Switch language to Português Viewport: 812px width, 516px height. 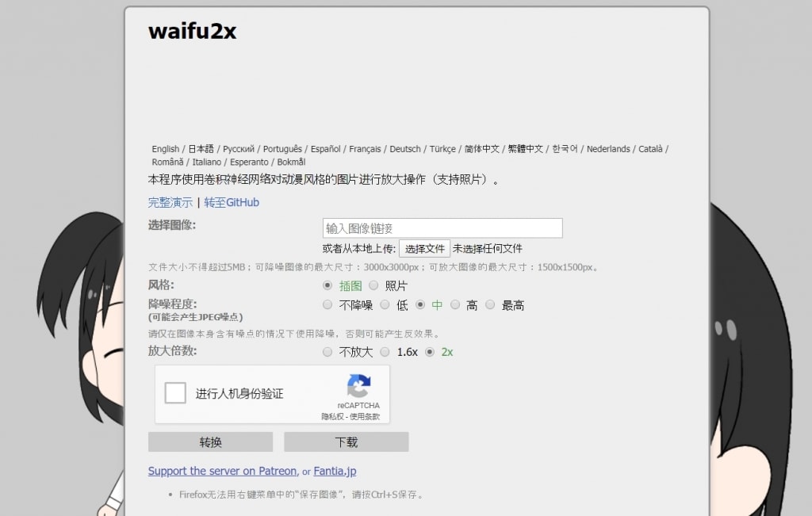point(282,149)
